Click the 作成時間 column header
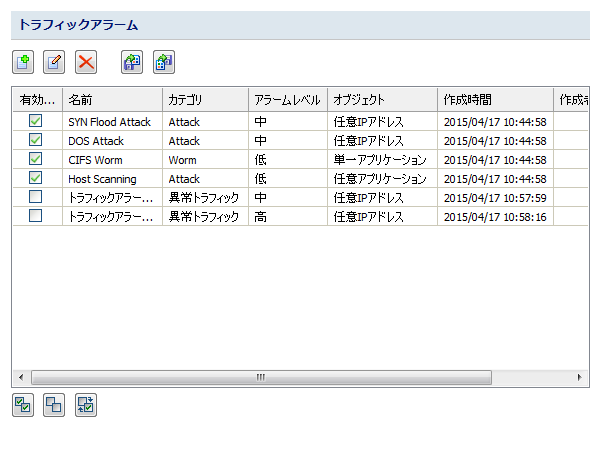Viewport: 600px width, 450px height. pos(494,100)
